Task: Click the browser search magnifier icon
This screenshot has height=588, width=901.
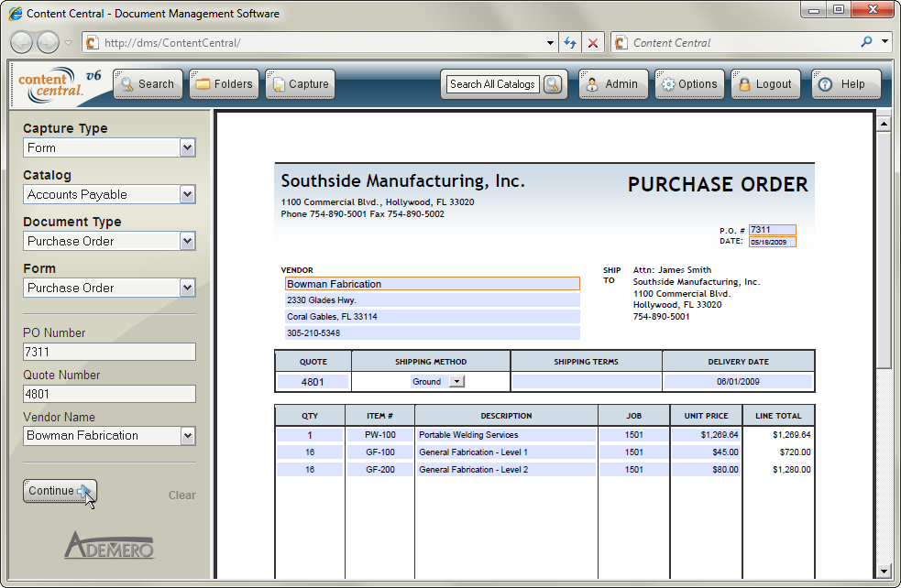Action: (x=866, y=42)
